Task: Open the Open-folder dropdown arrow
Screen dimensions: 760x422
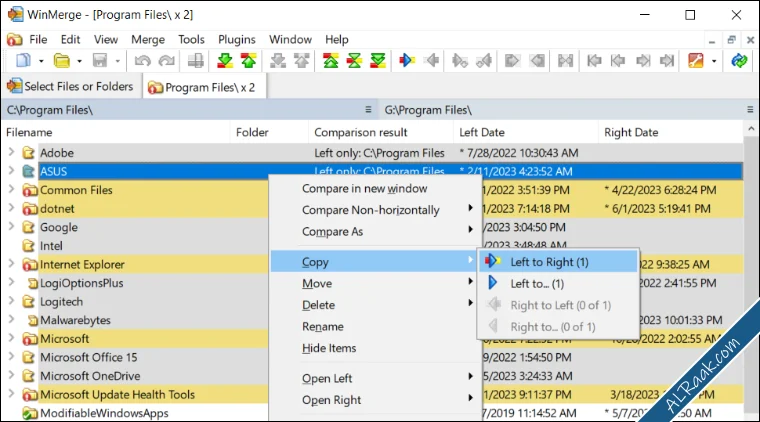Action: click(79, 61)
